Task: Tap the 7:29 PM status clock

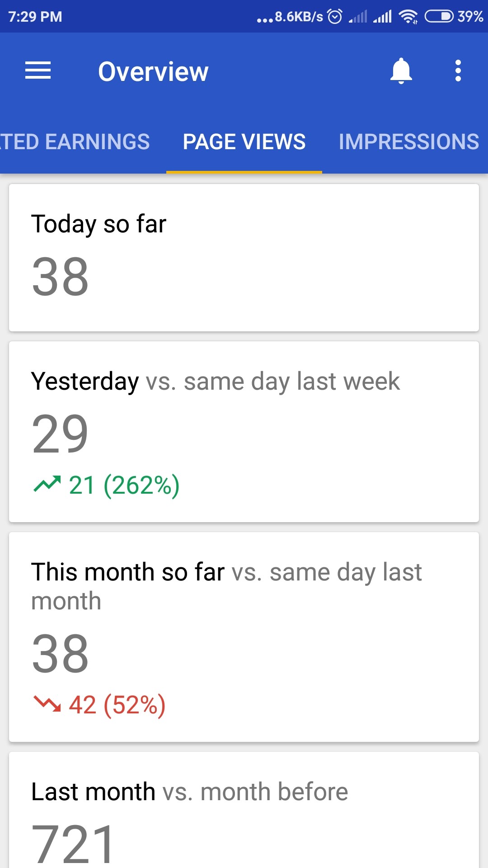Action: click(x=35, y=17)
